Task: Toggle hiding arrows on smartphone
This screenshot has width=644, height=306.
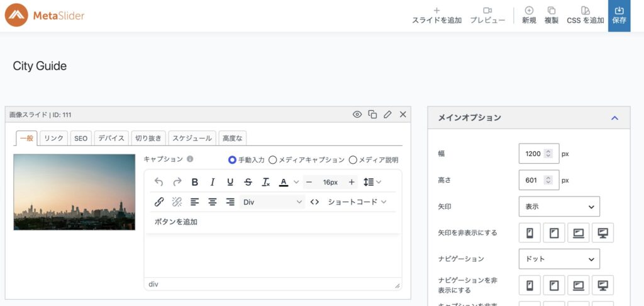Action: (530, 233)
